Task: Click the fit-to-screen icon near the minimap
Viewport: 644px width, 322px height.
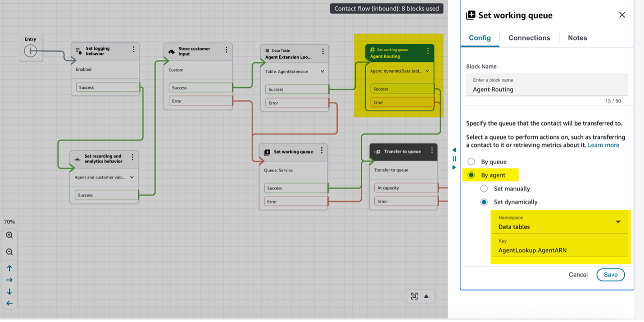Action: pyautogui.click(x=414, y=296)
